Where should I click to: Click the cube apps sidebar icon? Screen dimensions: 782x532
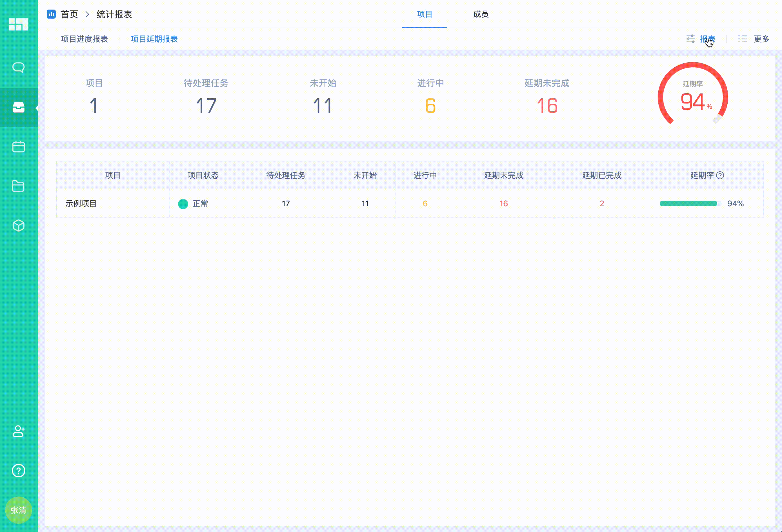pos(19,225)
